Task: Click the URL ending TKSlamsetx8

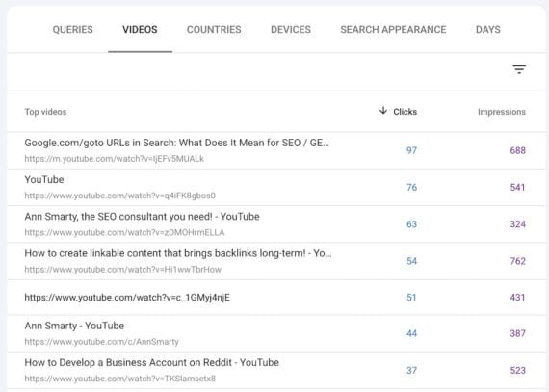Action: pyautogui.click(x=120, y=379)
